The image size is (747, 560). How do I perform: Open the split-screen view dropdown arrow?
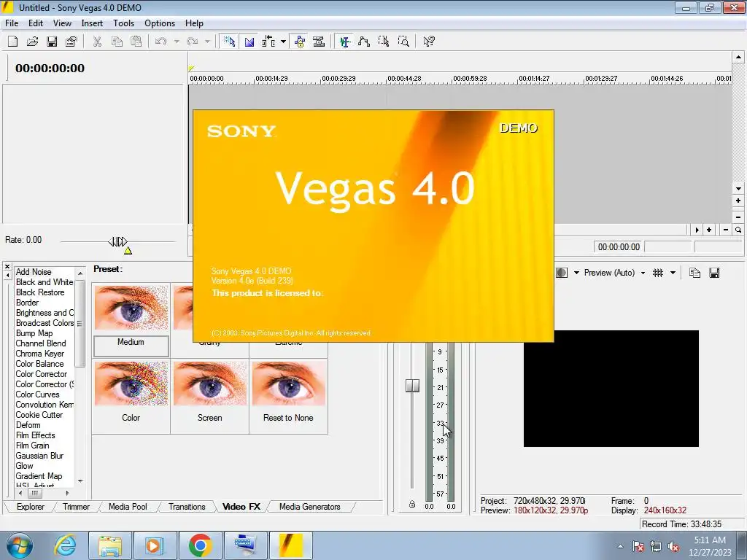click(x=576, y=273)
